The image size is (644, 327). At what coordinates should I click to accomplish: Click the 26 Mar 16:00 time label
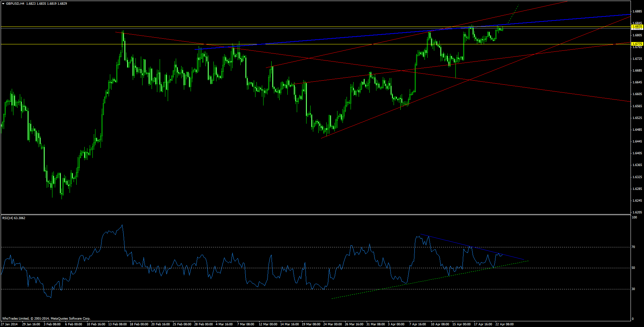pyautogui.click(x=354, y=324)
